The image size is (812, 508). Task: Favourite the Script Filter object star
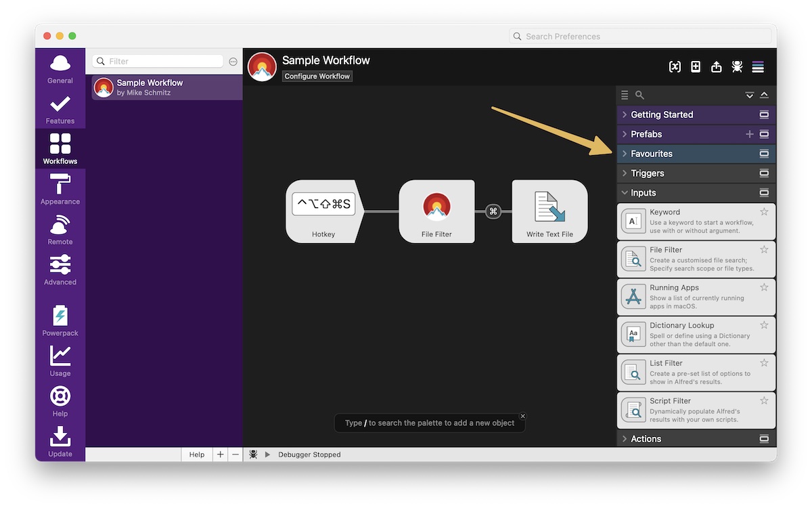click(764, 401)
